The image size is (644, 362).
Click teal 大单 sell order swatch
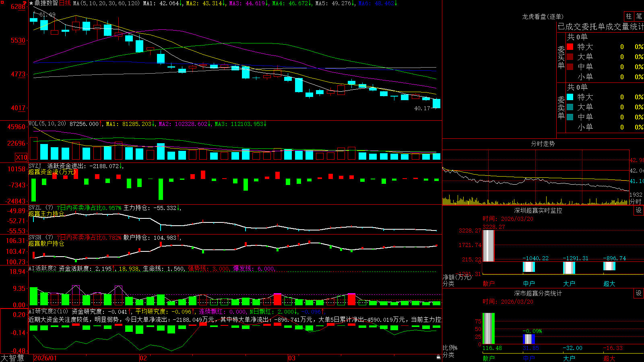[570, 107]
